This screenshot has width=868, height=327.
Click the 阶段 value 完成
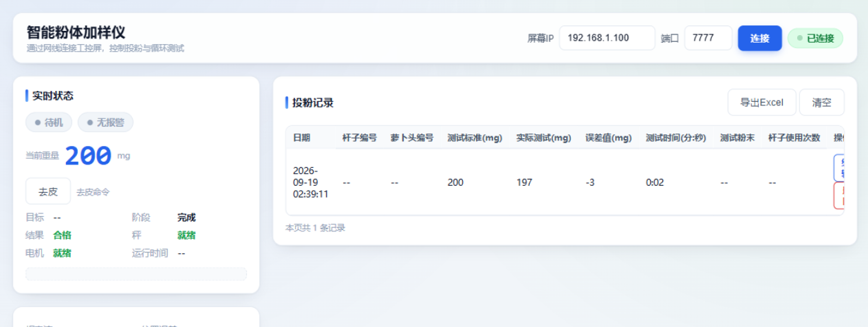pyautogui.click(x=186, y=218)
